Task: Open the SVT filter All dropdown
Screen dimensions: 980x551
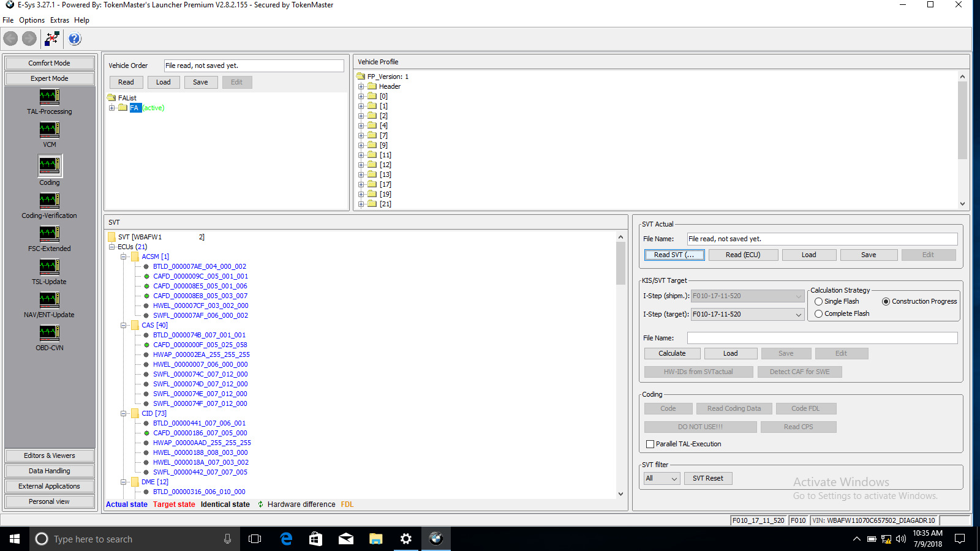Action: [x=674, y=479]
